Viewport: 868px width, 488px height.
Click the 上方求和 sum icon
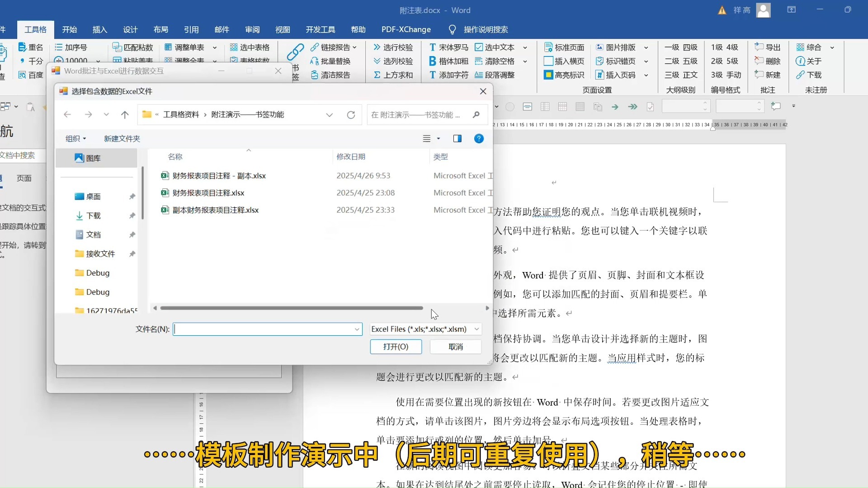(377, 75)
